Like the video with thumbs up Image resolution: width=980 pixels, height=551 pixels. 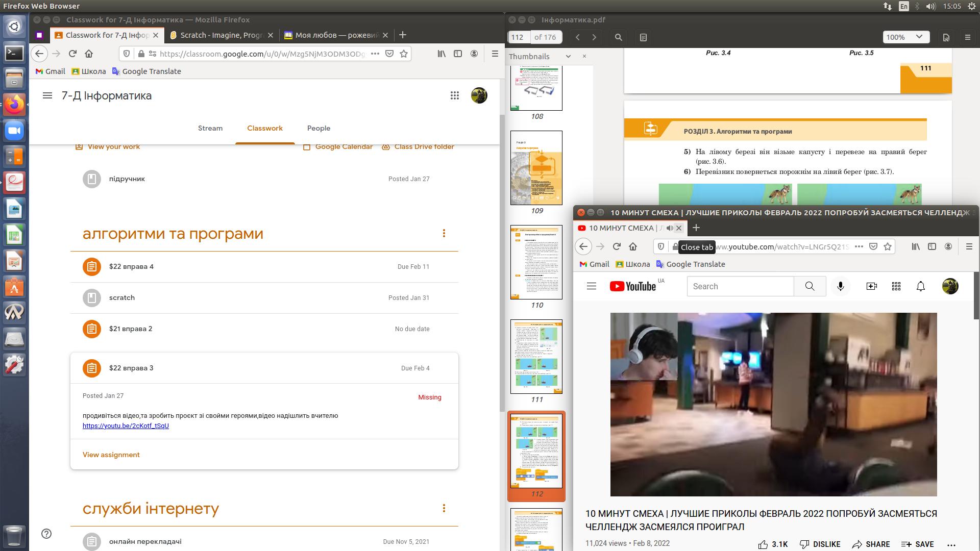(763, 544)
